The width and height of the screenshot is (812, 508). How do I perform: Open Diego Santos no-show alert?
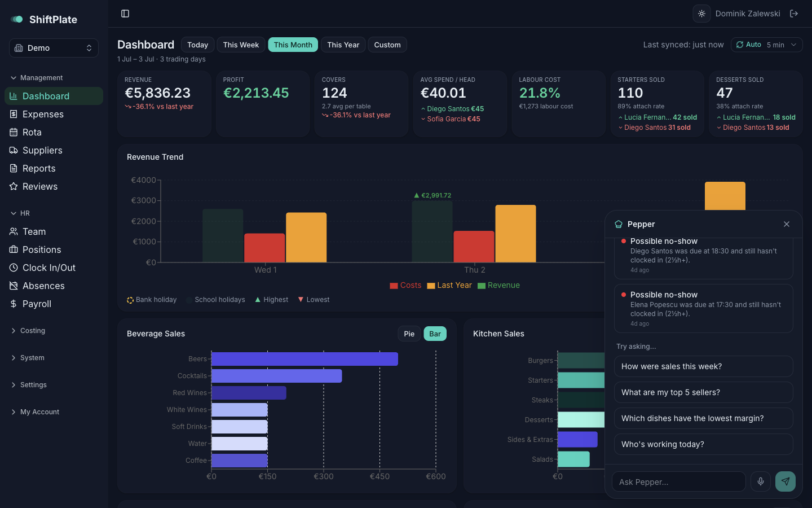pos(703,258)
